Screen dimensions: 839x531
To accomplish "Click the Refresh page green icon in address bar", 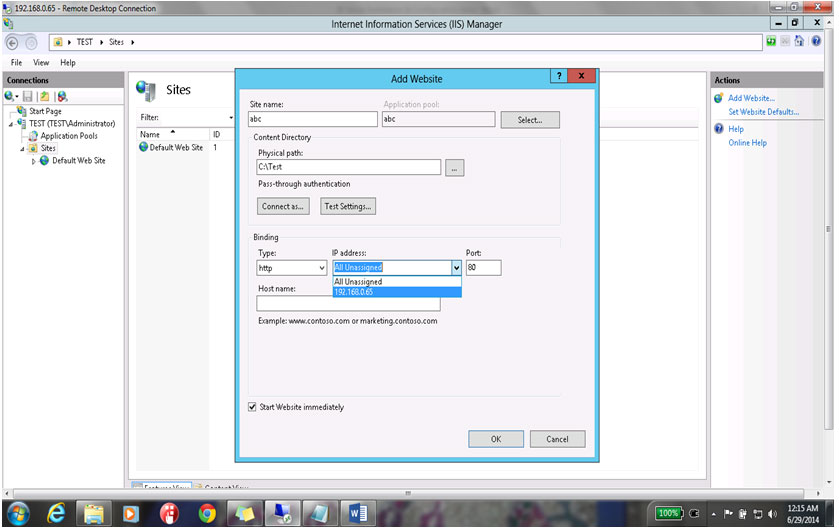I will pyautogui.click(x=771, y=41).
